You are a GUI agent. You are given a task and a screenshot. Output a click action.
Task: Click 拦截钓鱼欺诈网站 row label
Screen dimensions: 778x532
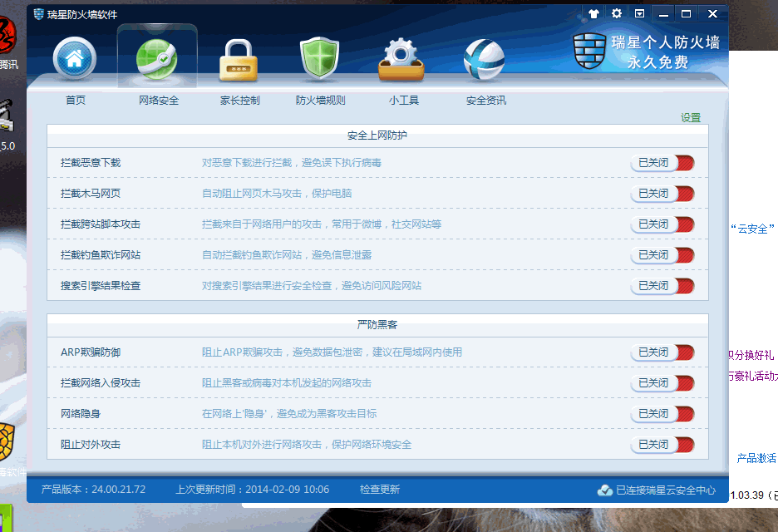coord(101,255)
